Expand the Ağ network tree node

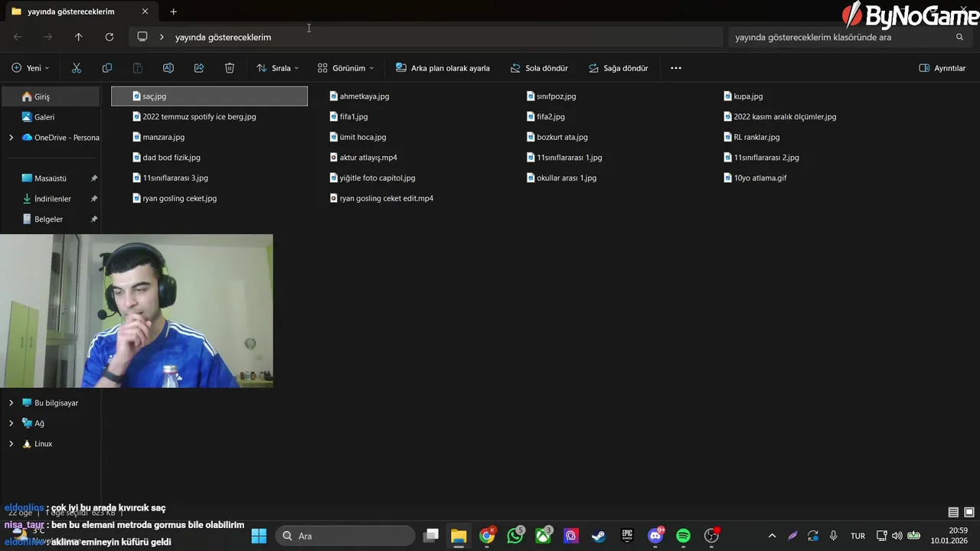[x=11, y=423]
